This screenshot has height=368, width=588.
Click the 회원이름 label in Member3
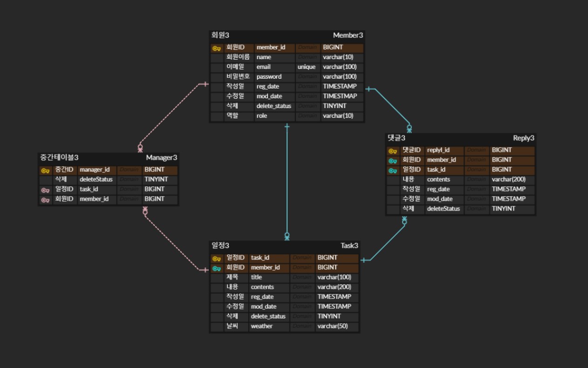click(239, 57)
